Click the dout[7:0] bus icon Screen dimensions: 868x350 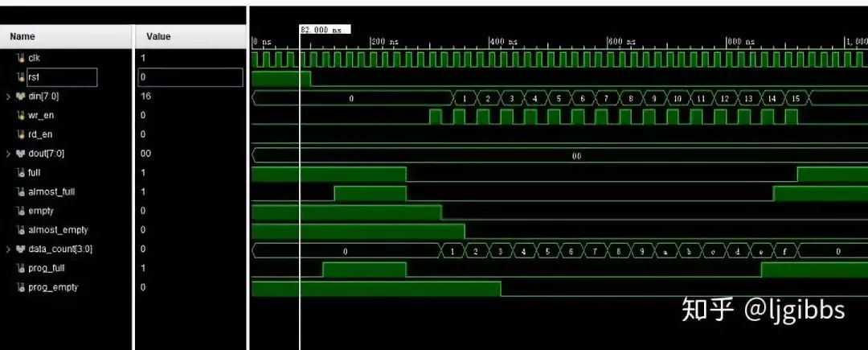[21, 154]
